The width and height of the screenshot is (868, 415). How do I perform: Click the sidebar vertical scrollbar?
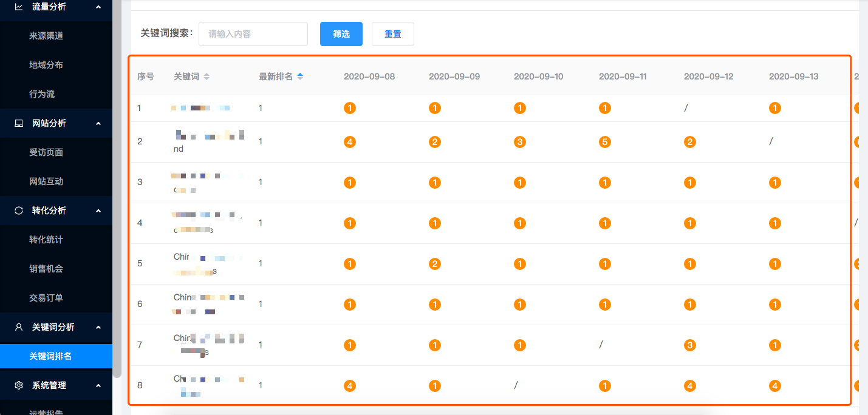(x=117, y=182)
